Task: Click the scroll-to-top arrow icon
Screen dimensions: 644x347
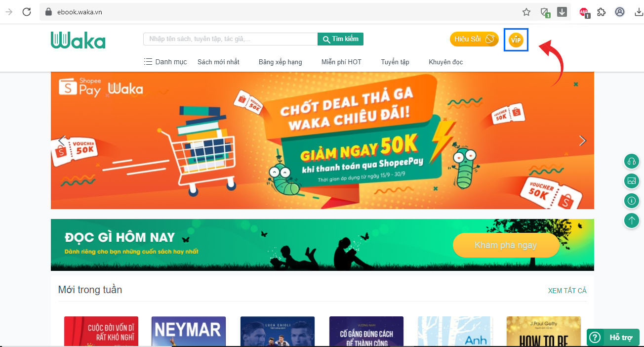Action: pos(631,220)
